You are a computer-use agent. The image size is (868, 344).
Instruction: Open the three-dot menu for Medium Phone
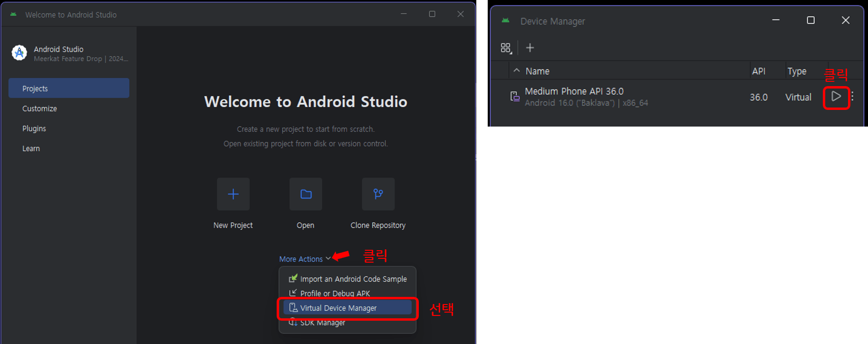point(852,97)
